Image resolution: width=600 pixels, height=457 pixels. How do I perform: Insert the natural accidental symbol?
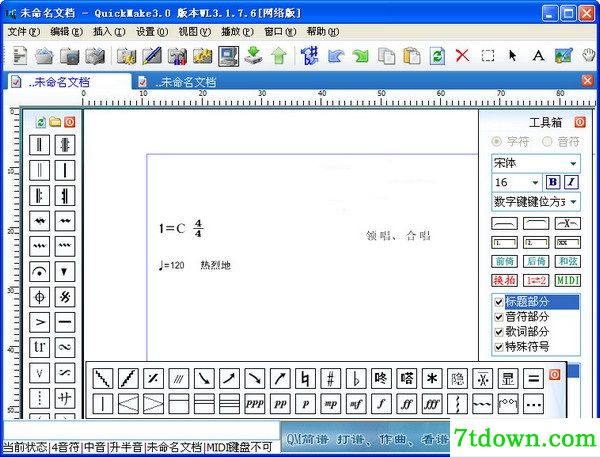[305, 379]
